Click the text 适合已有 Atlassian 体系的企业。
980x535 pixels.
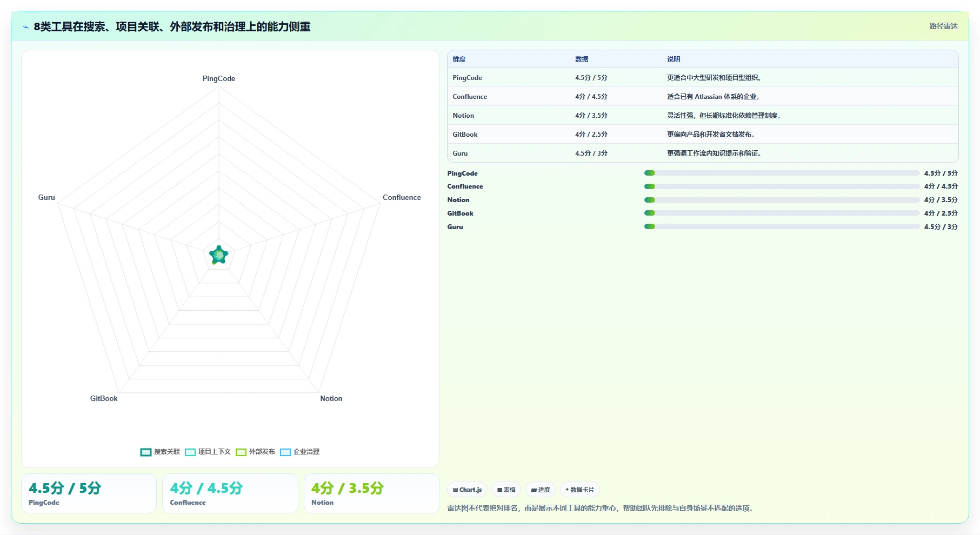click(714, 97)
